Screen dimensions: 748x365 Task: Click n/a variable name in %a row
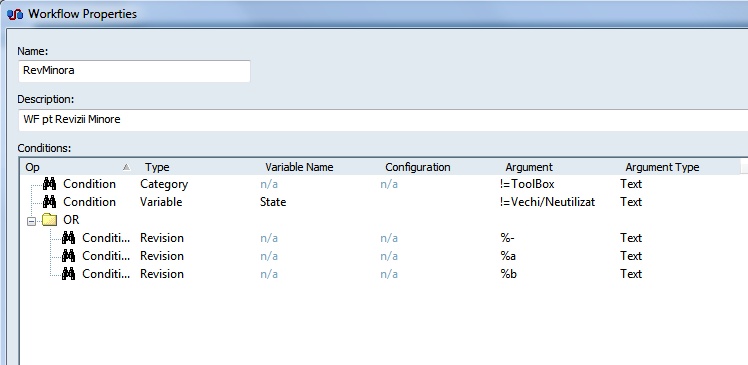(269, 256)
